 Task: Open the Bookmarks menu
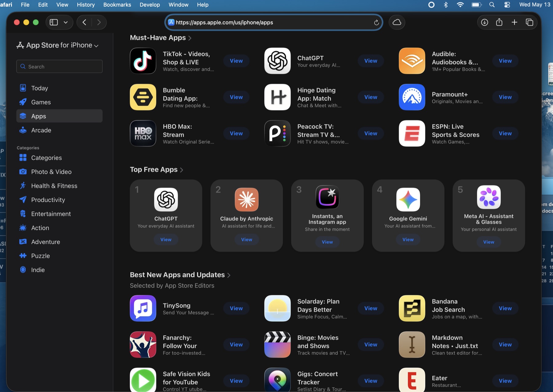pyautogui.click(x=117, y=5)
